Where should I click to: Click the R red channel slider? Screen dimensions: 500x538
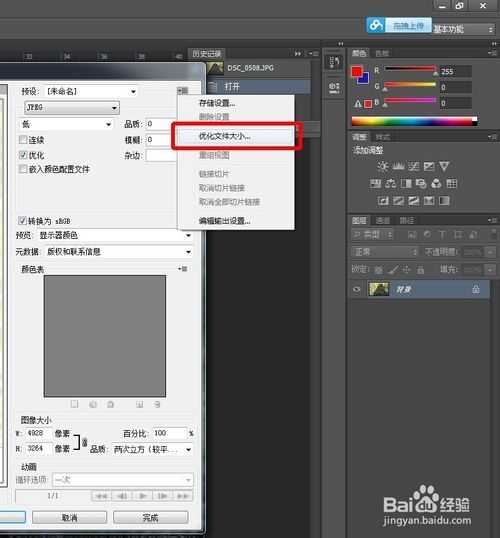click(x=410, y=70)
